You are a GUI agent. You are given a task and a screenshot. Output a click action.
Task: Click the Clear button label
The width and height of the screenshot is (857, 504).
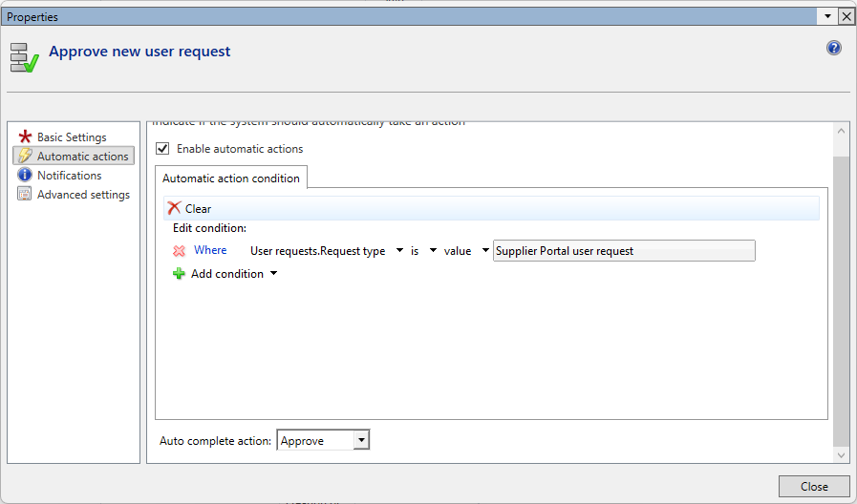(198, 209)
